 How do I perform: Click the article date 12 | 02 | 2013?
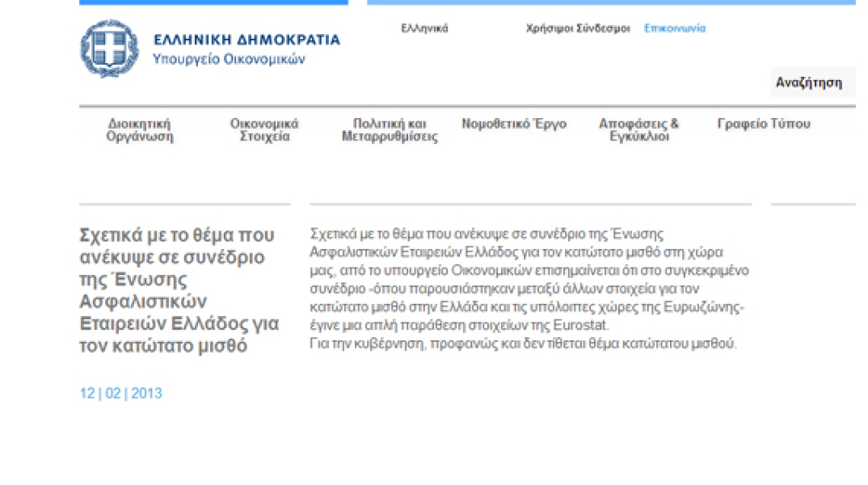(x=120, y=394)
